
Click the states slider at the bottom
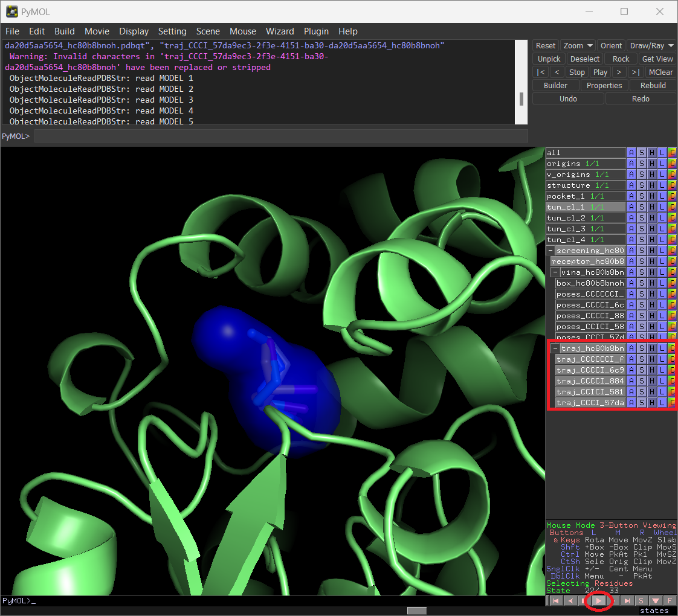point(416,611)
